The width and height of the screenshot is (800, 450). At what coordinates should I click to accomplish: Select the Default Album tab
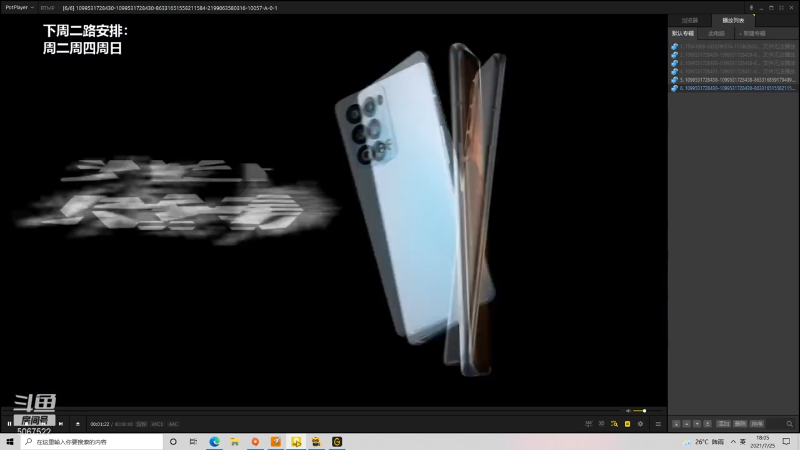coord(683,34)
